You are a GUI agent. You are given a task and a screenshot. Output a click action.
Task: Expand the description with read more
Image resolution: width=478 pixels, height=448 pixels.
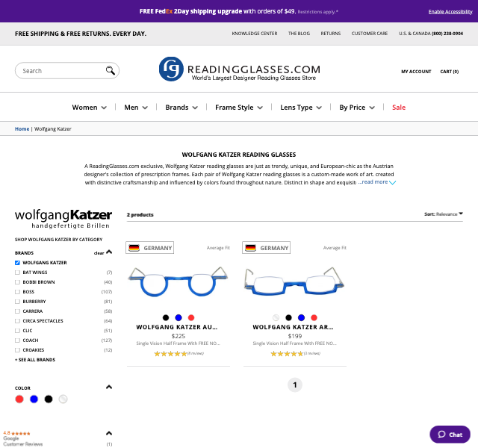[377, 182]
